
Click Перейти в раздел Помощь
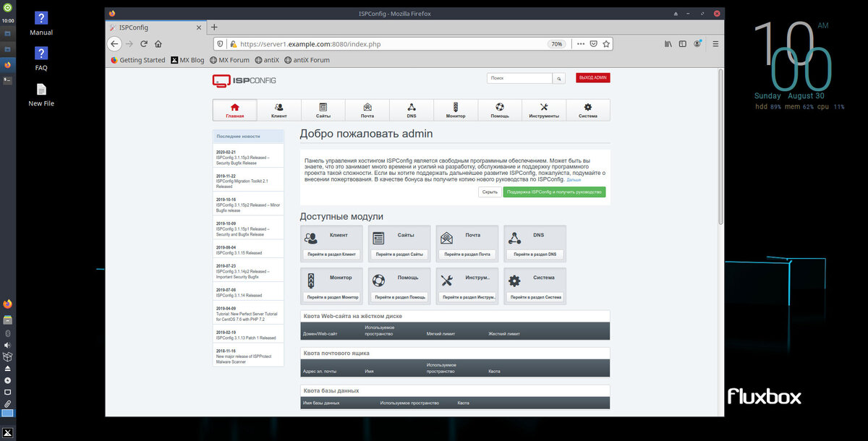pyautogui.click(x=399, y=297)
